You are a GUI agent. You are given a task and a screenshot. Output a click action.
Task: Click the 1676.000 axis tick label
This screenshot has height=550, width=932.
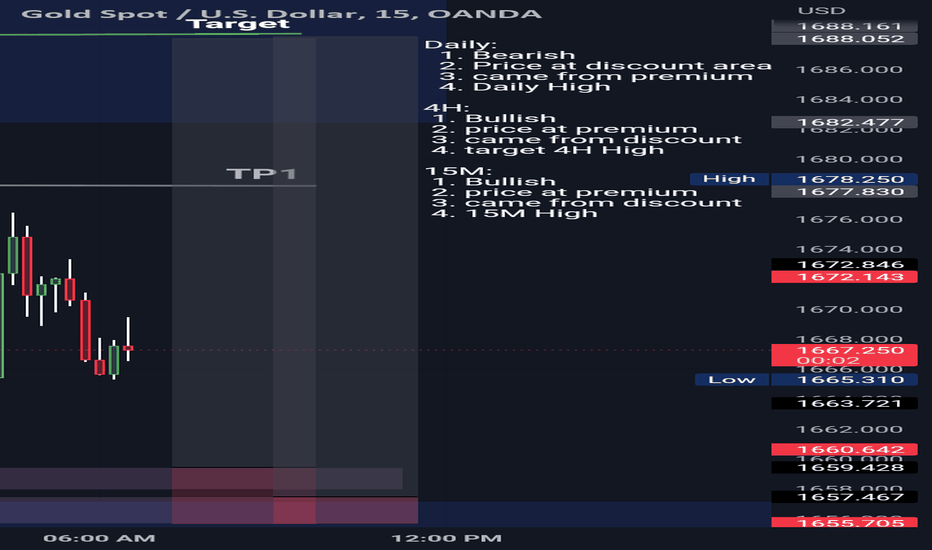849,219
